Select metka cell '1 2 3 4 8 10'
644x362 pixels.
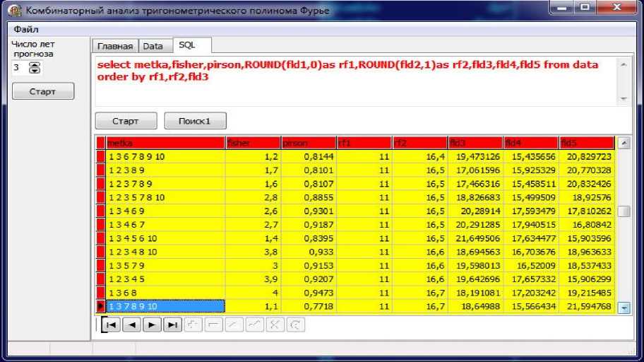click(x=165, y=252)
